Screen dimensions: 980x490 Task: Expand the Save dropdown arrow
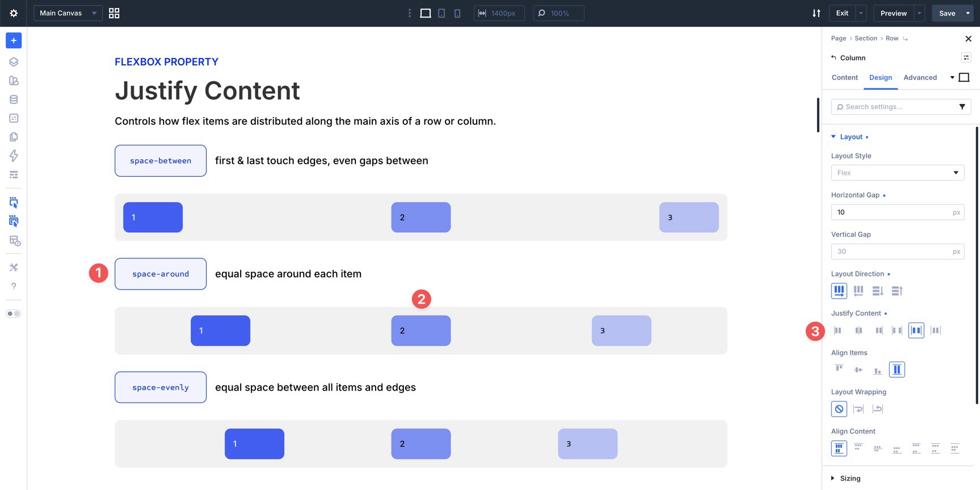tap(968, 13)
